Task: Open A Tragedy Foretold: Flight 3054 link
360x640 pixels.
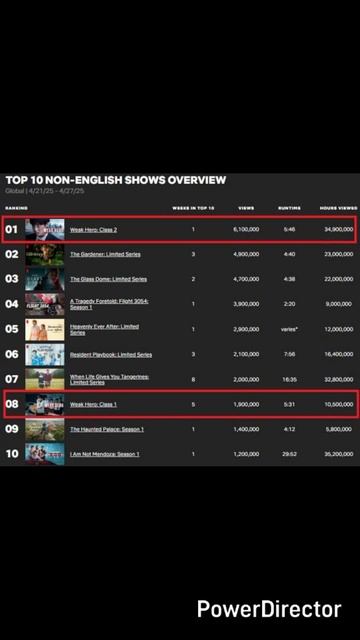Action: [x=109, y=304]
